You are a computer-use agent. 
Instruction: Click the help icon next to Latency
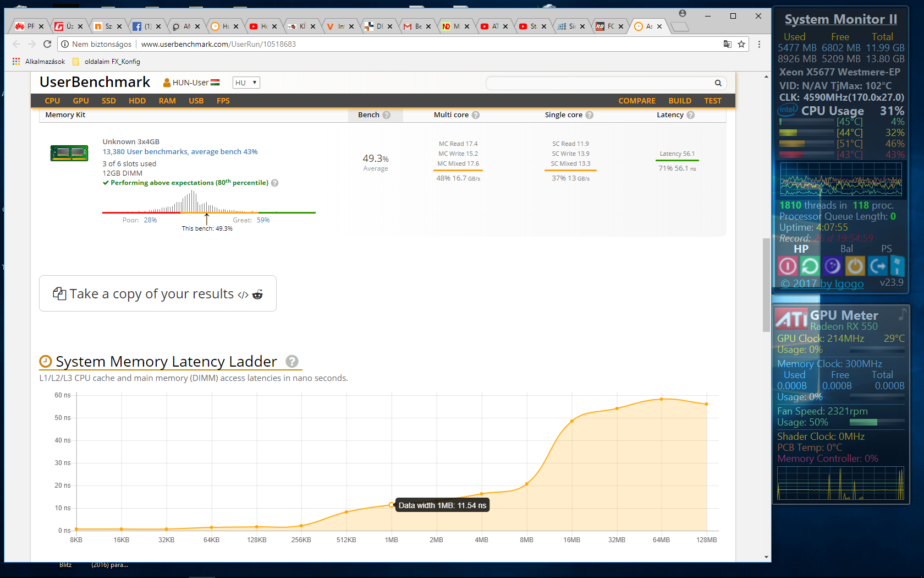(x=691, y=115)
